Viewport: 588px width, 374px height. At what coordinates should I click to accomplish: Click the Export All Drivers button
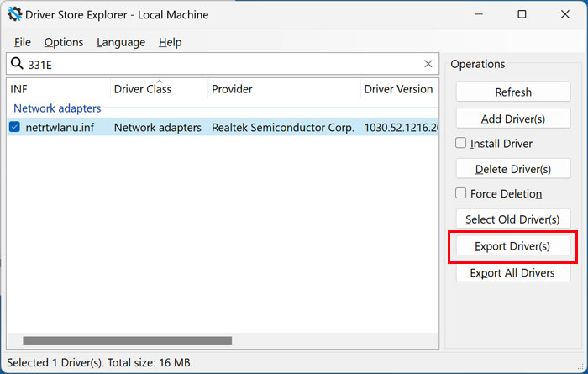(x=513, y=272)
